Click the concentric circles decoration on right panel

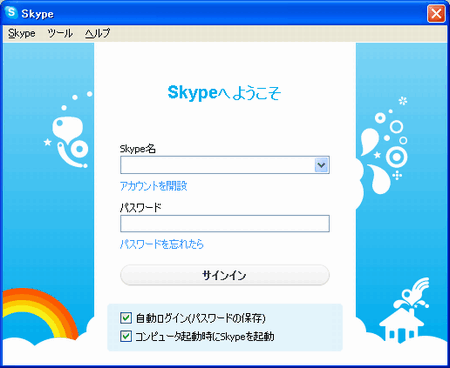396,157
